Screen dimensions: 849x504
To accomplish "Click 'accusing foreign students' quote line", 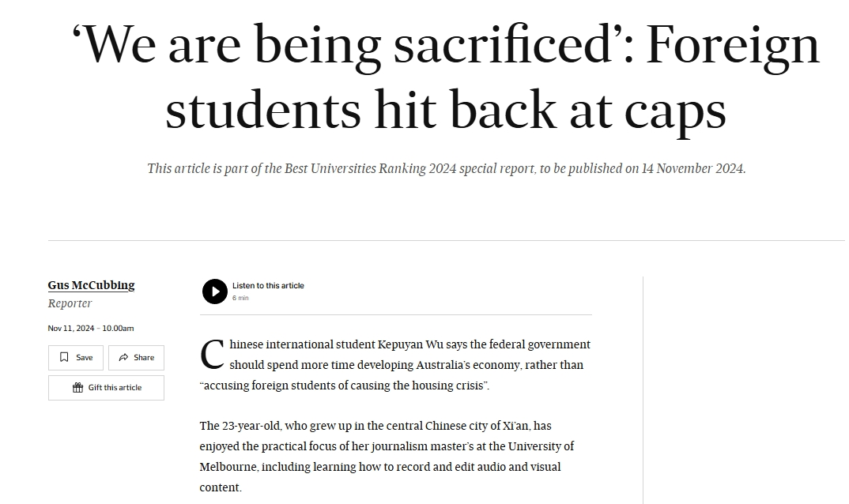I will coord(345,386).
